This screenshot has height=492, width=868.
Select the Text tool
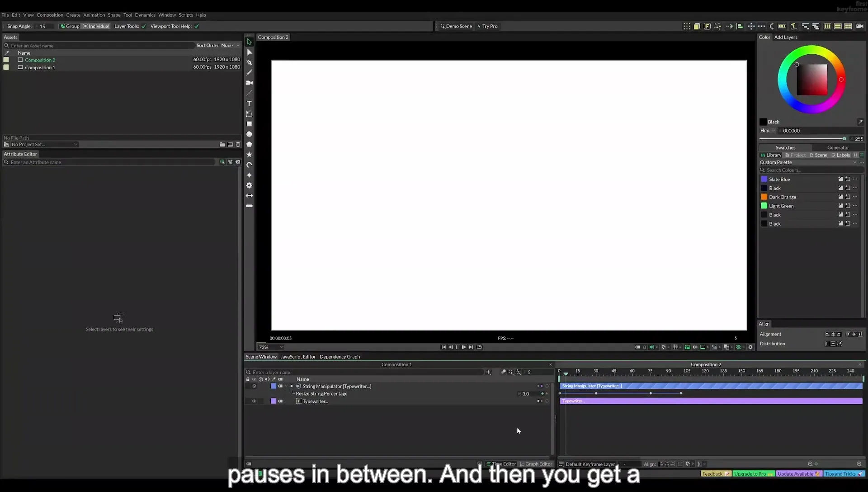(249, 104)
